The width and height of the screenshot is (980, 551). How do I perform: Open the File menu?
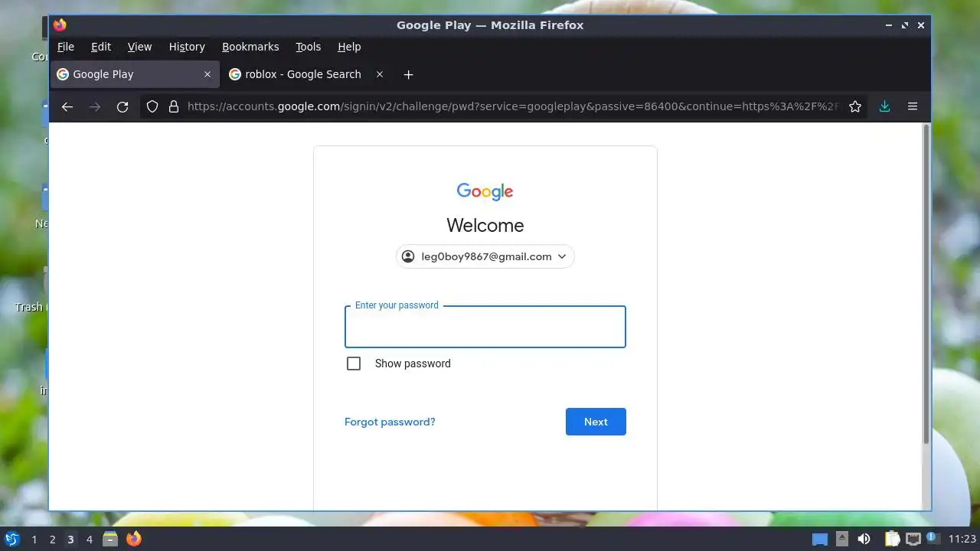66,47
